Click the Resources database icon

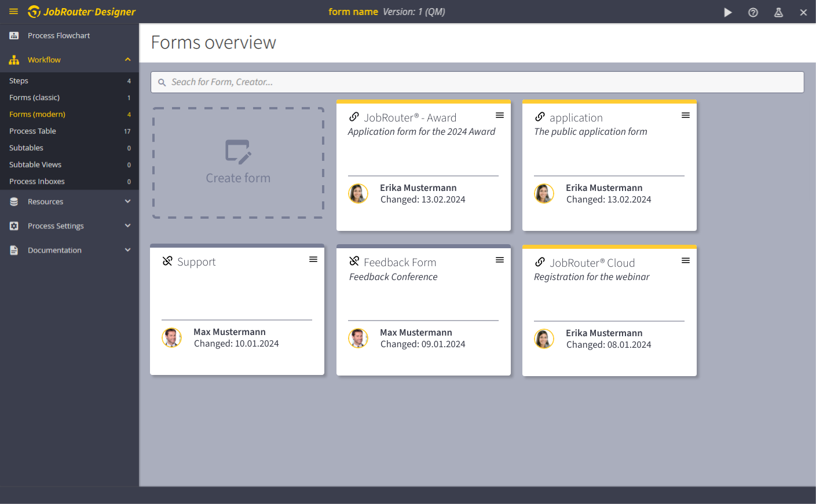[x=14, y=202]
